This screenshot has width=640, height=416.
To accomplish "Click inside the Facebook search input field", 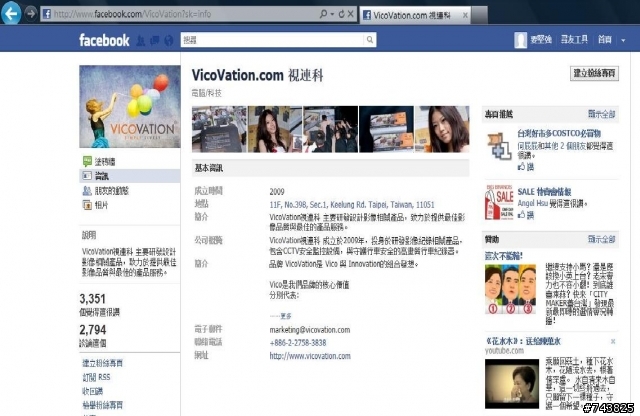I will (272, 40).
